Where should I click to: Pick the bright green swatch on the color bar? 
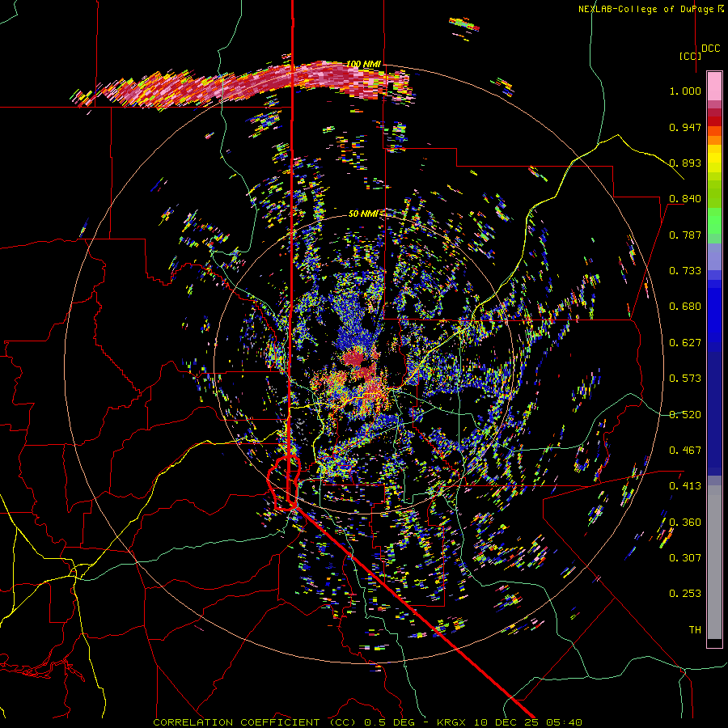click(x=714, y=221)
